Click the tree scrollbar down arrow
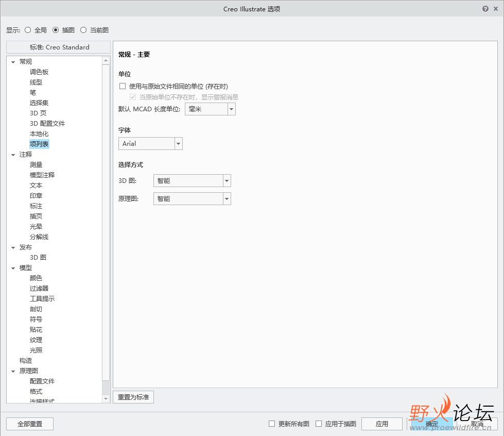 click(106, 399)
